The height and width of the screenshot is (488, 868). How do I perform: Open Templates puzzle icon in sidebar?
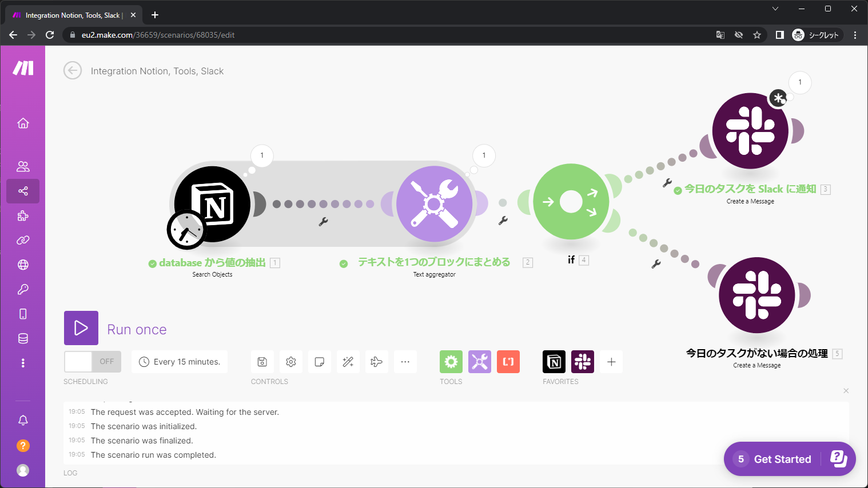(x=23, y=215)
